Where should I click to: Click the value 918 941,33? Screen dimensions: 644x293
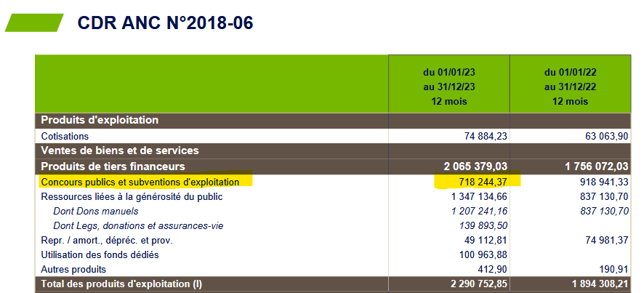coord(604,182)
